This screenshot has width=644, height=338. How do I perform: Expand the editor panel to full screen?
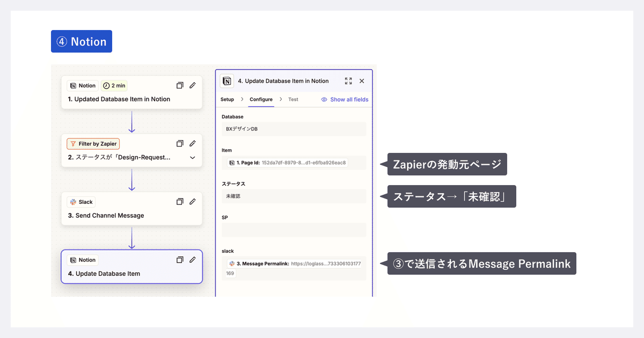point(348,81)
